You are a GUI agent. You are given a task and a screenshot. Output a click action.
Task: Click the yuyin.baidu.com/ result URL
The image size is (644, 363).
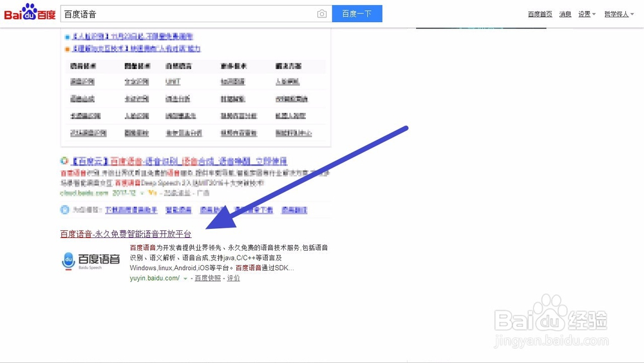coord(155,279)
